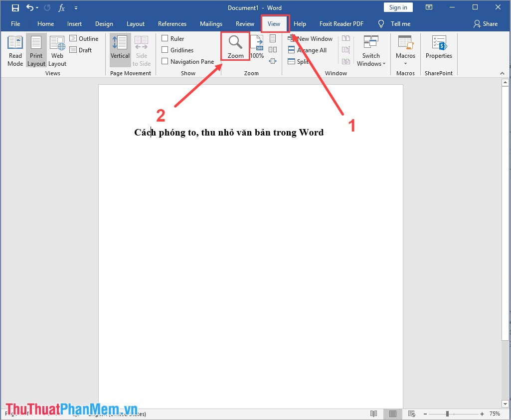Choose Outline view
The image size is (511, 420).
84,39
